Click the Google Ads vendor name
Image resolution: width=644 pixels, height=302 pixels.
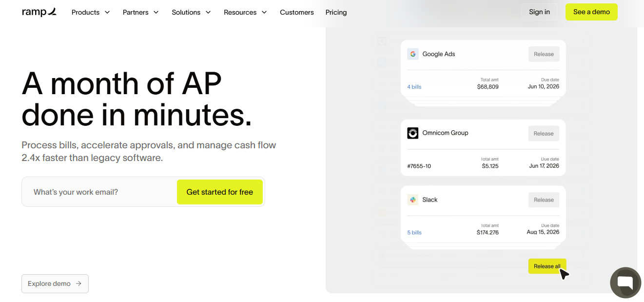click(x=439, y=54)
